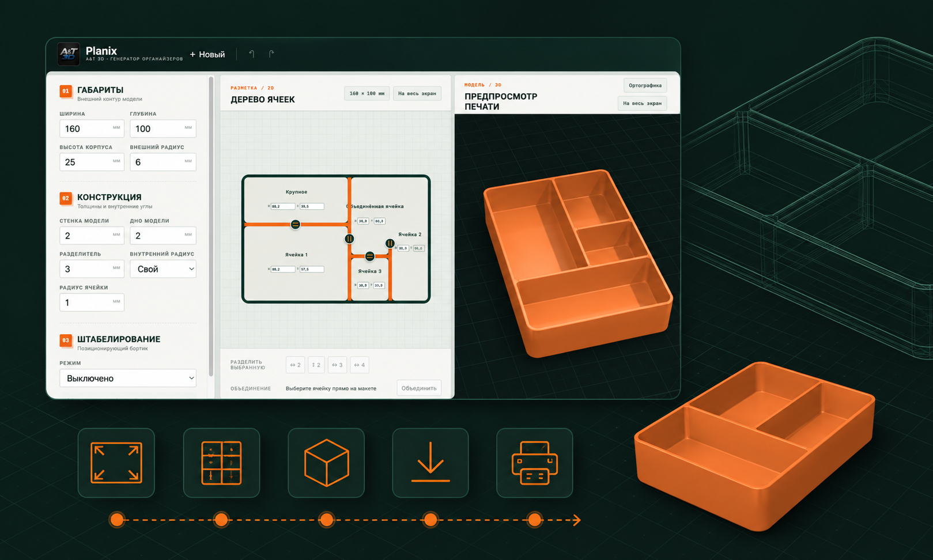The image size is (933, 560).
Task: Split the selected cell vertically into 2
Action: coord(316,365)
